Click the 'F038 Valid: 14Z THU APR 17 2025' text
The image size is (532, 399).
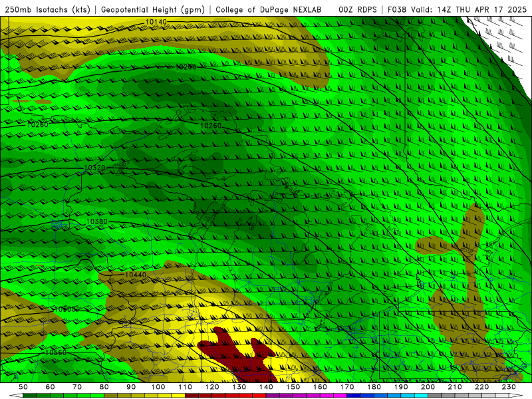pos(457,9)
